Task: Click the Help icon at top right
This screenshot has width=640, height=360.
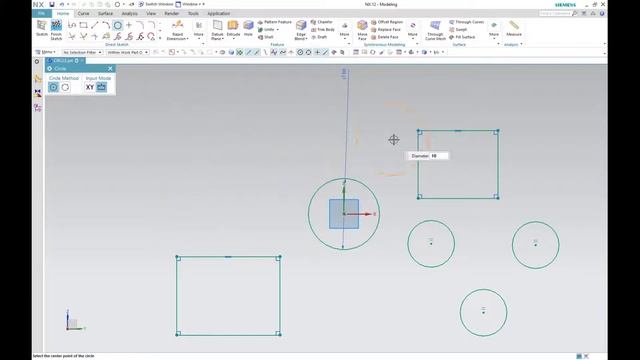Action: pyautogui.click(x=602, y=13)
